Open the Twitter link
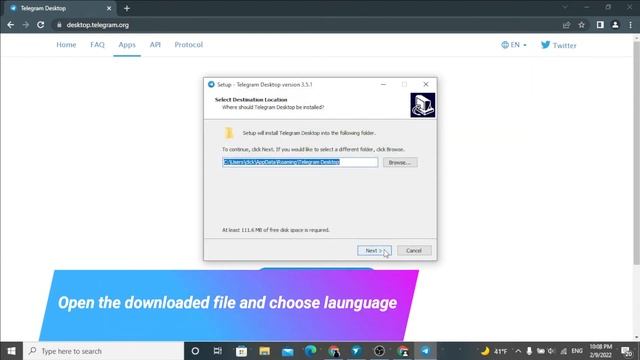The height and width of the screenshot is (360, 640). (x=558, y=45)
